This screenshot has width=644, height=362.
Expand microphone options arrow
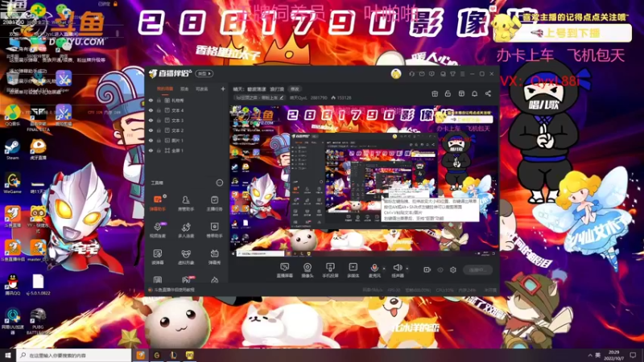point(384,269)
